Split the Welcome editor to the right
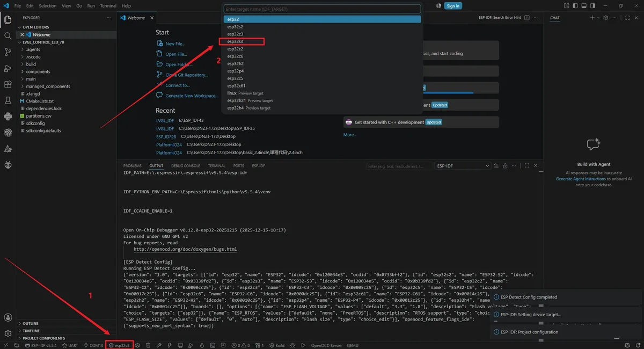Image resolution: width=644 pixels, height=349 pixels. point(527,18)
